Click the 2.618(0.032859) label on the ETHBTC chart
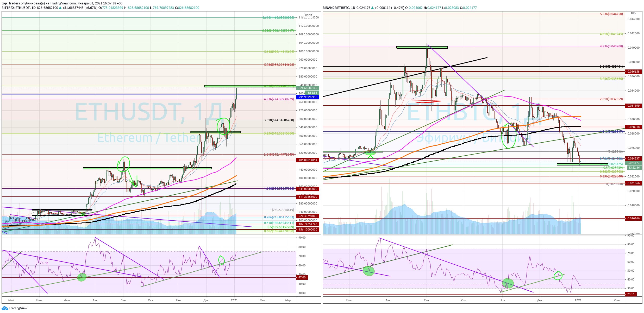This screenshot has height=313, width=644. [611, 99]
